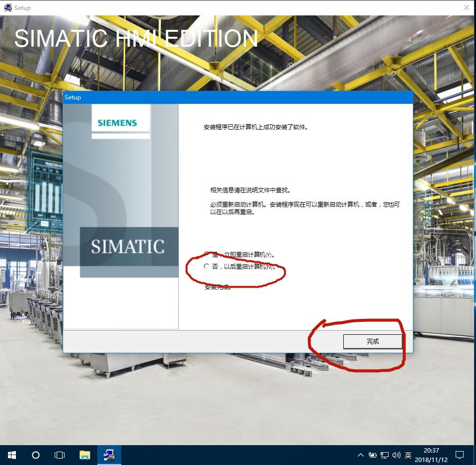Click the network status icon in the tray
Viewport: 476px width, 465px height.
tap(384, 455)
